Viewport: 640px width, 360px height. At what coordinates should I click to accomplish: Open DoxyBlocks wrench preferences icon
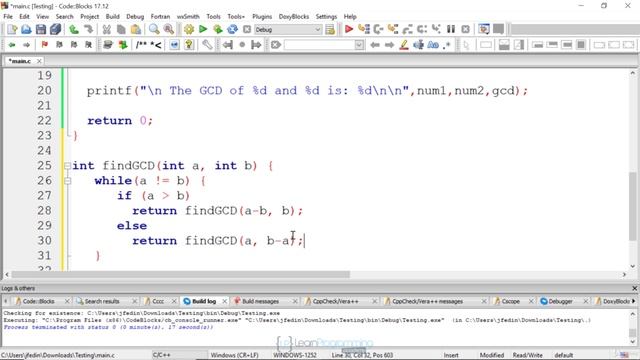[x=207, y=44]
